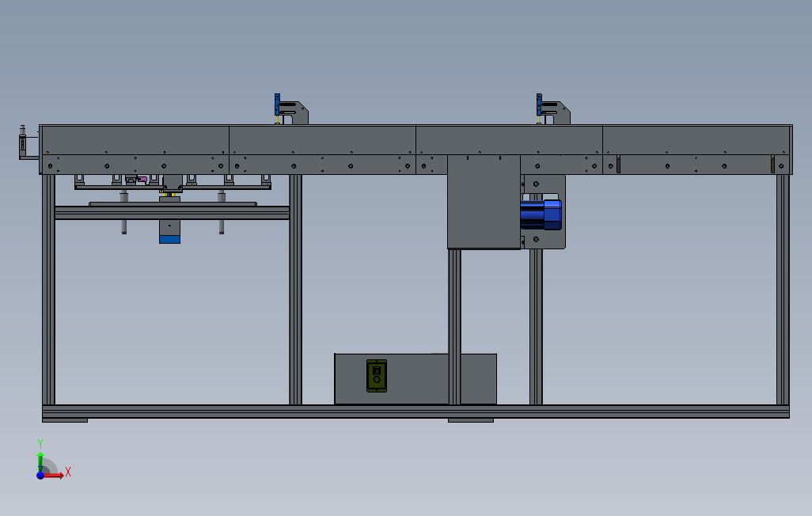The image size is (812, 516).
Task: Select the right guide rod of the lift unit
Action: 221,227
